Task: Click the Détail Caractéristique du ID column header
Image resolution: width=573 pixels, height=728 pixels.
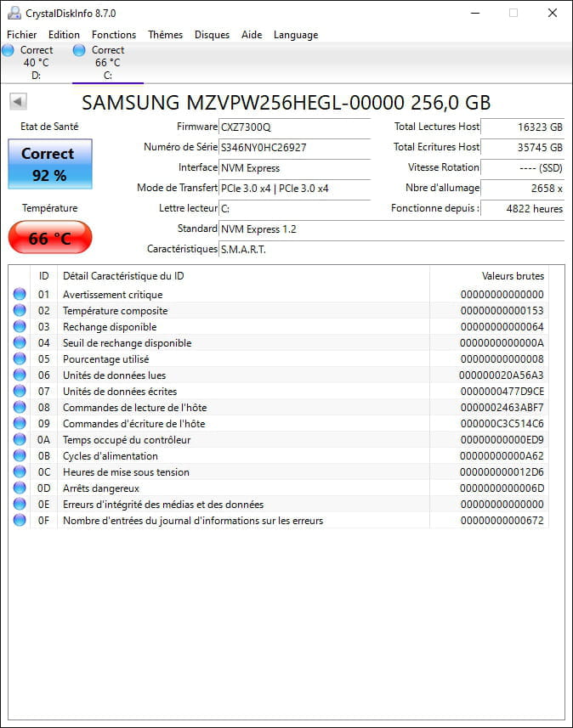Action: [x=123, y=276]
